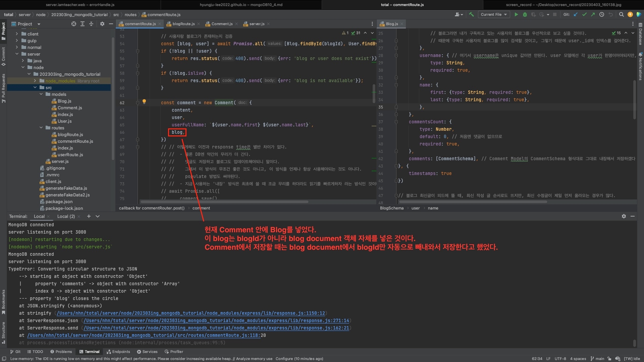Image resolution: width=644 pixels, height=362 pixels.
Task: Add a new terminal tab
Action: coord(89,216)
